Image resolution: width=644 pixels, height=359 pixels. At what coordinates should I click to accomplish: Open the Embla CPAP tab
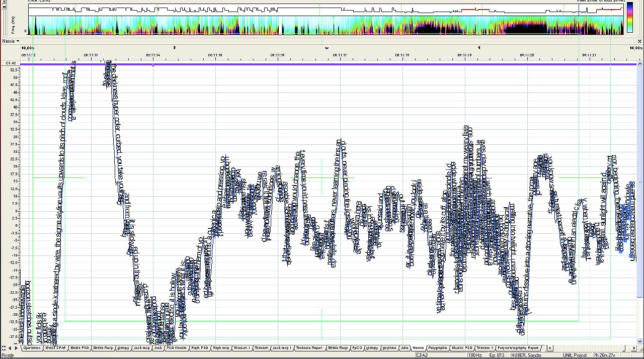(x=55, y=348)
